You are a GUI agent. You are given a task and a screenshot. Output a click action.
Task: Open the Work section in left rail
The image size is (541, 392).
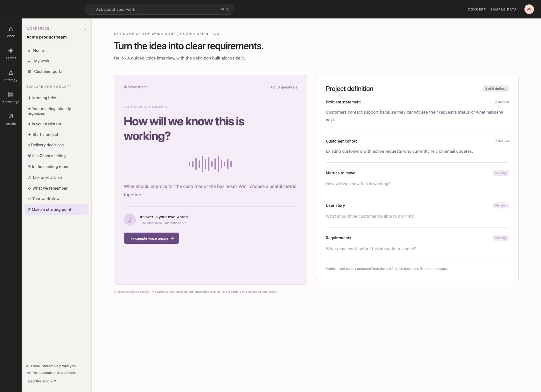(11, 32)
